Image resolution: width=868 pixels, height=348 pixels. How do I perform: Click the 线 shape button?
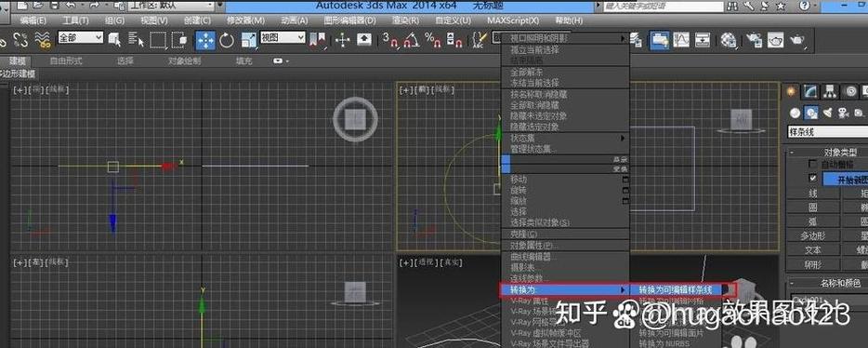pos(813,194)
